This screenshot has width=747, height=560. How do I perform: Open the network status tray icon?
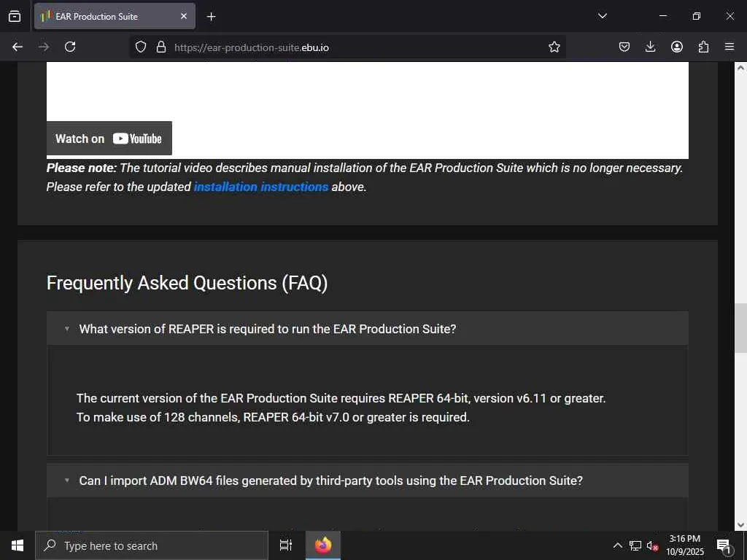(x=635, y=545)
